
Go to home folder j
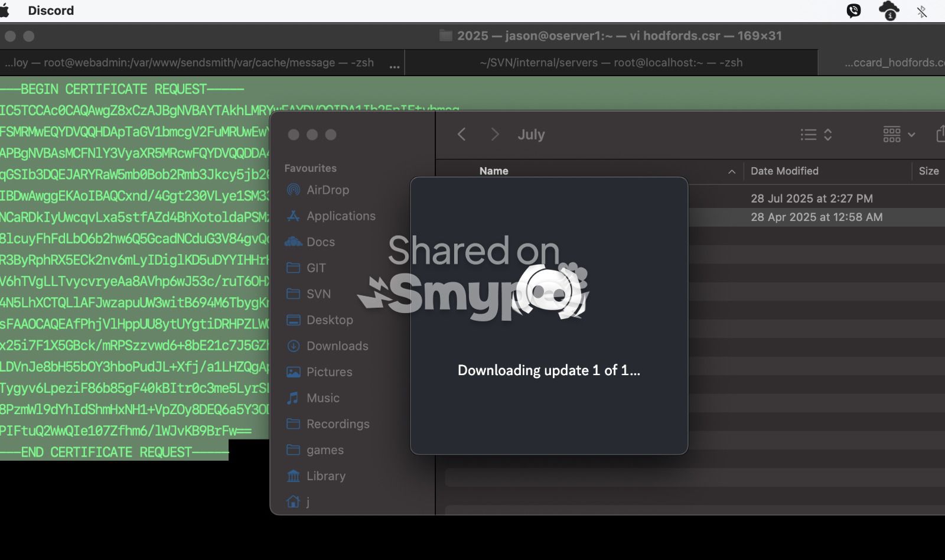click(x=307, y=502)
